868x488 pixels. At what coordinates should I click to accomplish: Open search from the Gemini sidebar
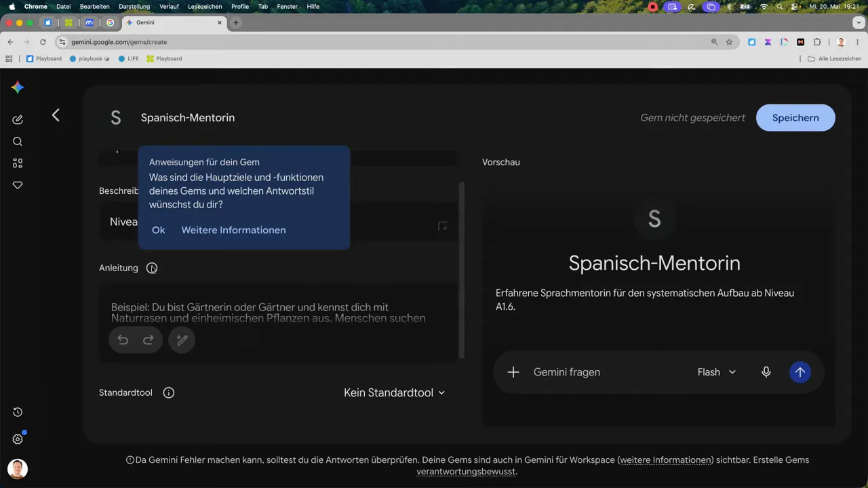[x=18, y=142]
